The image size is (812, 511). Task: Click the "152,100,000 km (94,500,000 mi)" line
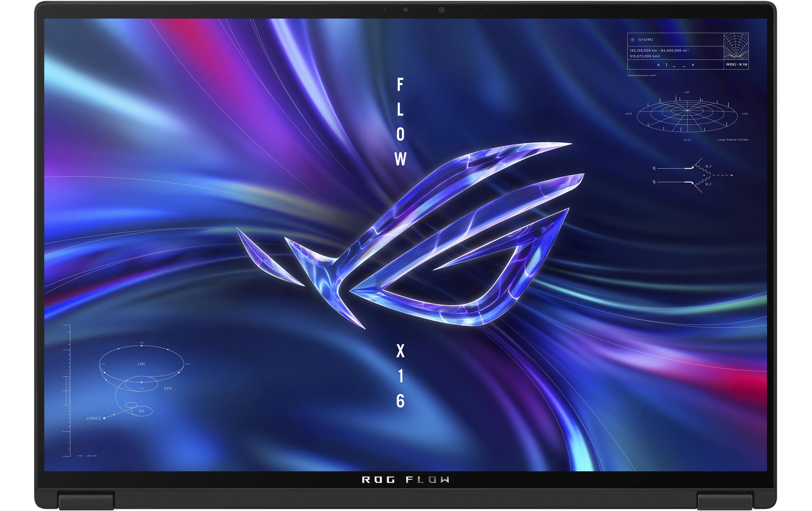point(659,50)
